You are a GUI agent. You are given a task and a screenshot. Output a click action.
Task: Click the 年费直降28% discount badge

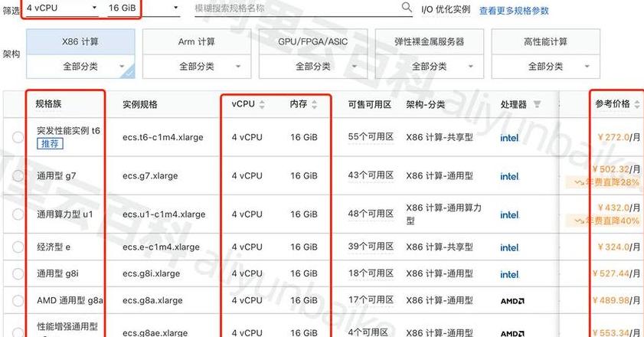click(603, 182)
